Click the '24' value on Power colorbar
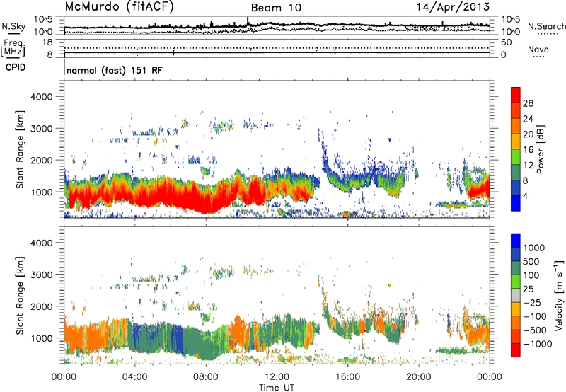Screen dimensions: 566x392 coord(528,119)
